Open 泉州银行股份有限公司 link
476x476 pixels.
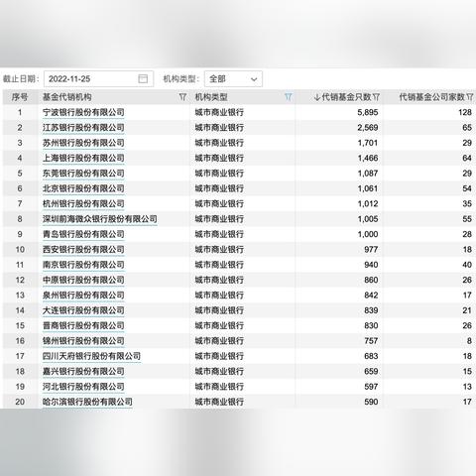click(83, 295)
